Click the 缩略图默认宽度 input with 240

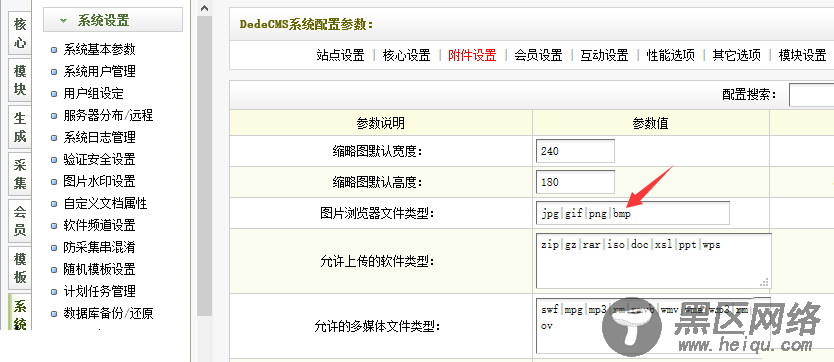575,151
